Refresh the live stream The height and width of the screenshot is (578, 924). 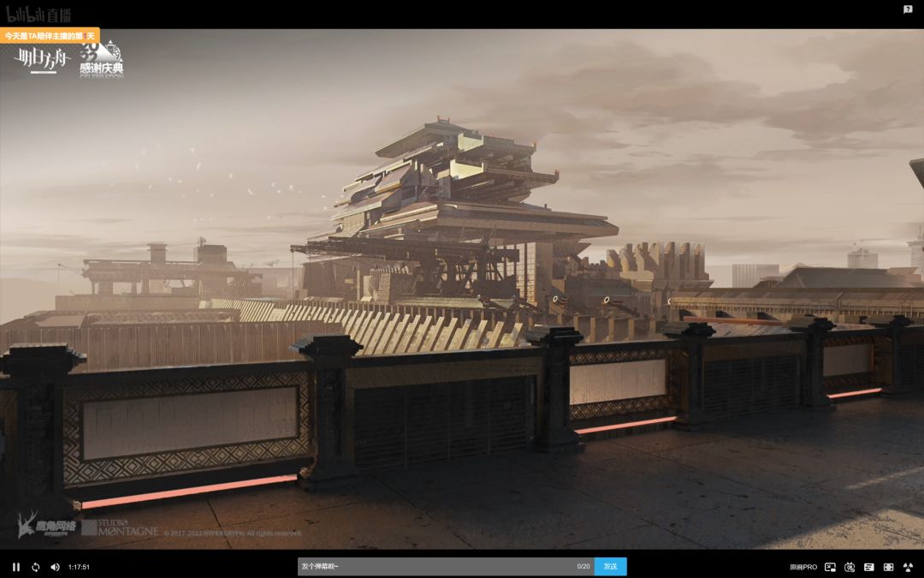click(35, 567)
